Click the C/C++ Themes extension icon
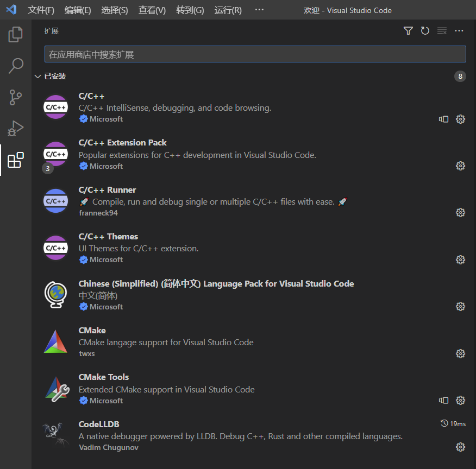Image resolution: width=476 pixels, height=469 pixels. pyautogui.click(x=55, y=248)
